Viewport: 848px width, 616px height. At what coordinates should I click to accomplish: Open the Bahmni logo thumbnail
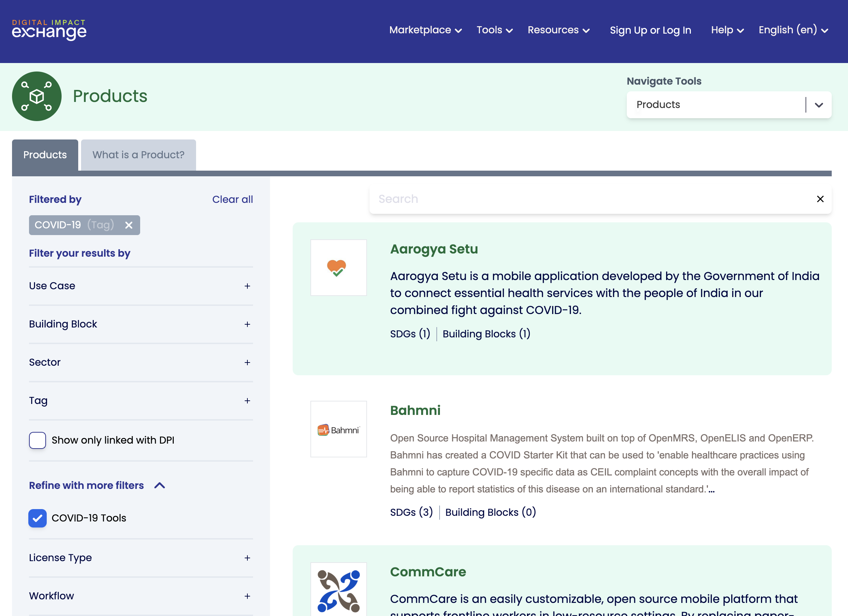(x=338, y=429)
